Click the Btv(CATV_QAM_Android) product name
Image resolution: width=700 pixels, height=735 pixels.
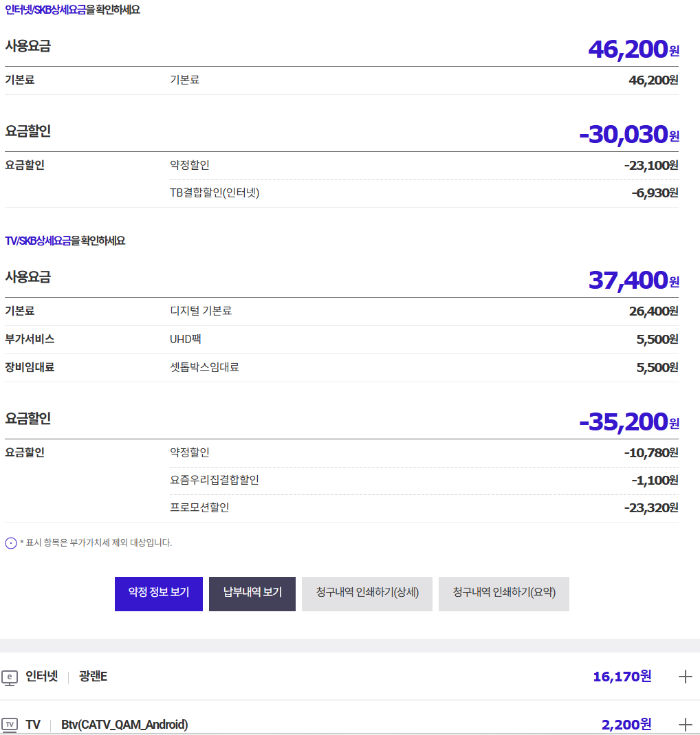[x=124, y=724]
